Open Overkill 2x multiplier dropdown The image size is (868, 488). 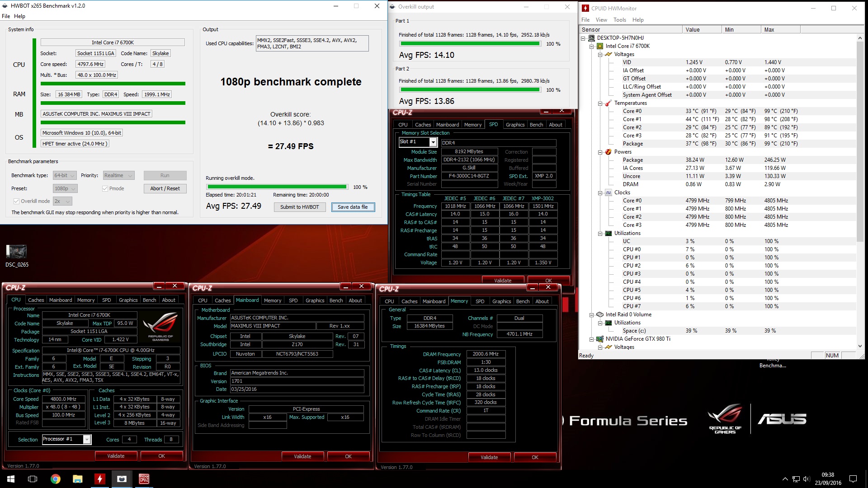(62, 201)
